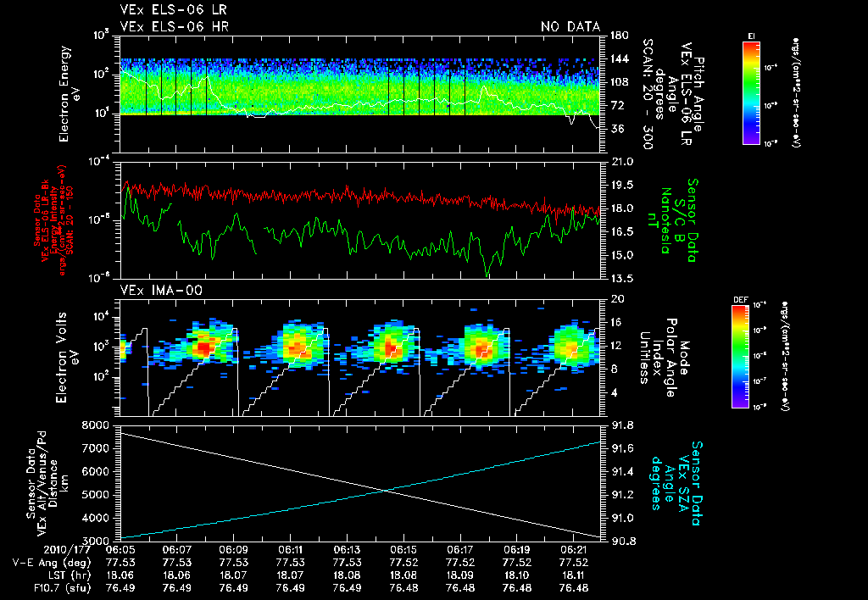
Task: Click the 06:19 time tick label
Action: (517, 550)
